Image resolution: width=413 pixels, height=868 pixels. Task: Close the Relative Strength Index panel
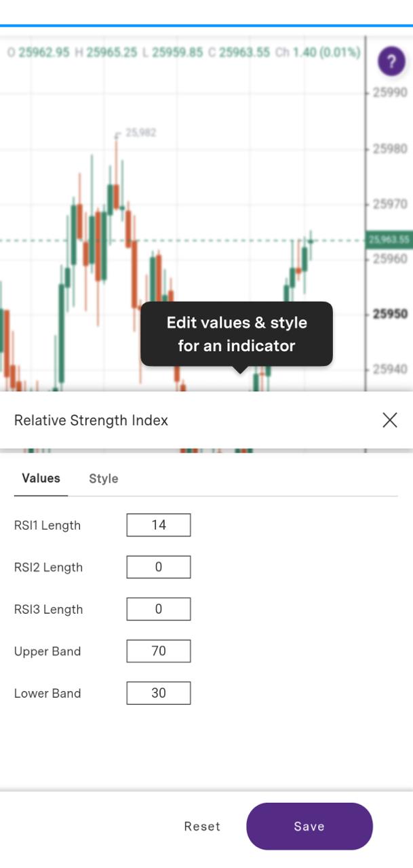click(x=389, y=420)
